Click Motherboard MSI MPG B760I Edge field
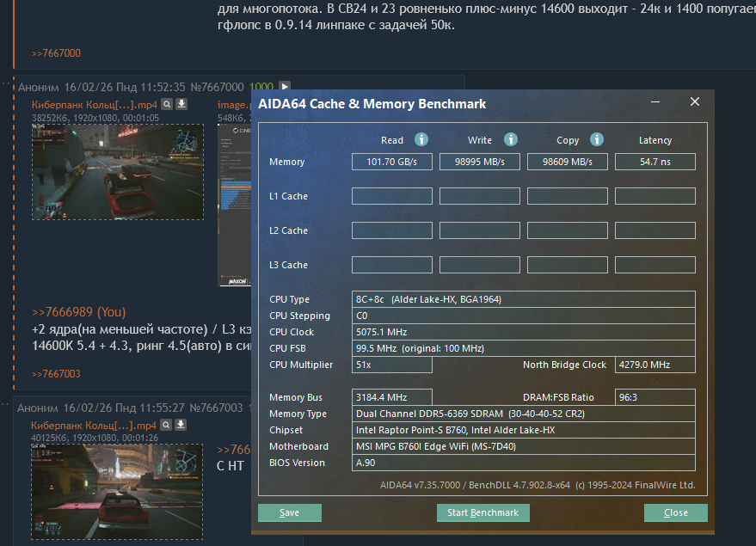The image size is (756, 546). tap(524, 447)
